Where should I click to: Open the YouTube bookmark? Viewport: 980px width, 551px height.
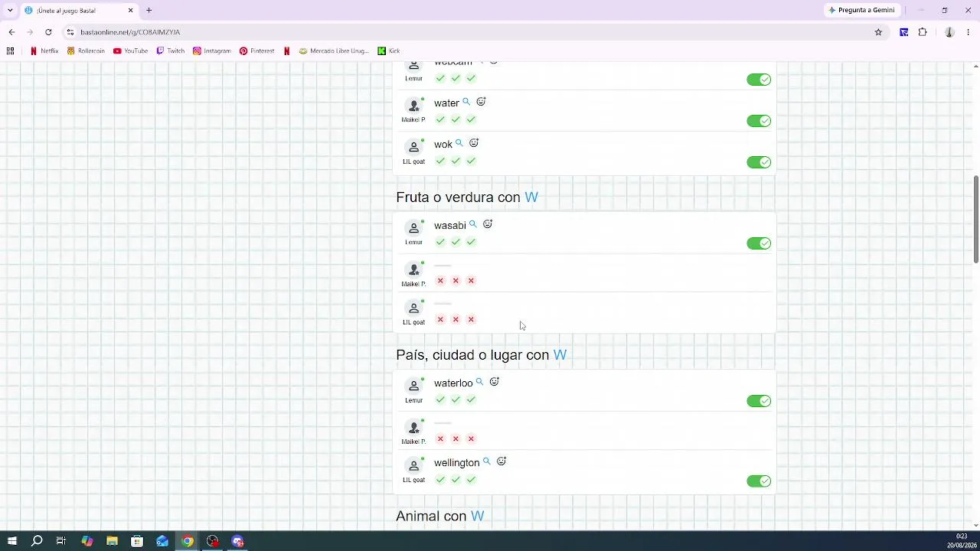click(x=130, y=51)
